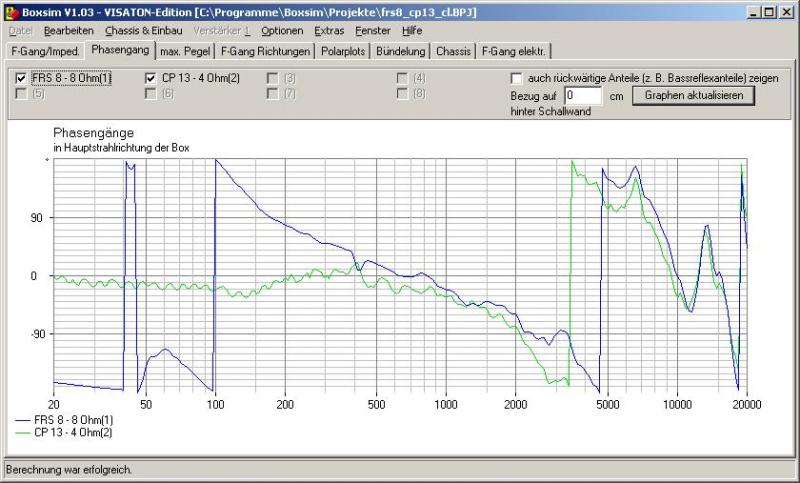This screenshot has width=800, height=483.
Task: Click the Bezug auf distance input field
Action: pyautogui.click(x=582, y=96)
